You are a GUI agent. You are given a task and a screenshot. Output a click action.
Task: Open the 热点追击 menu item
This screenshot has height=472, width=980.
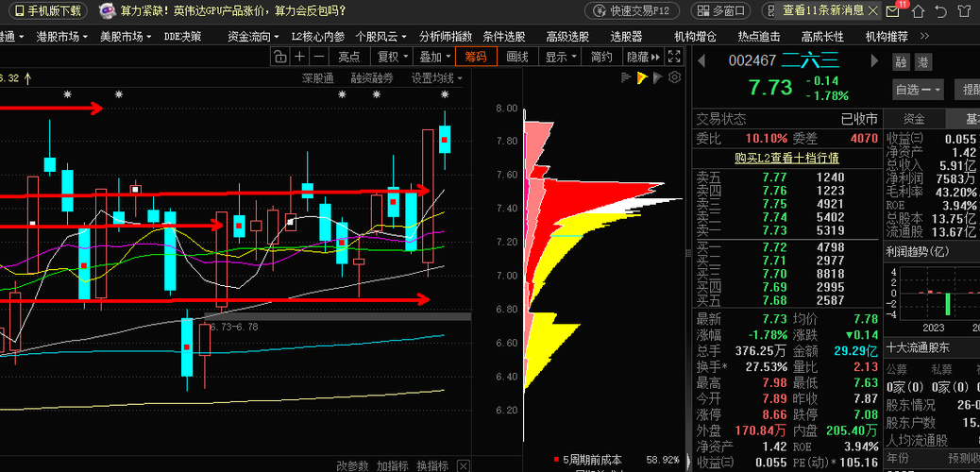click(x=759, y=36)
